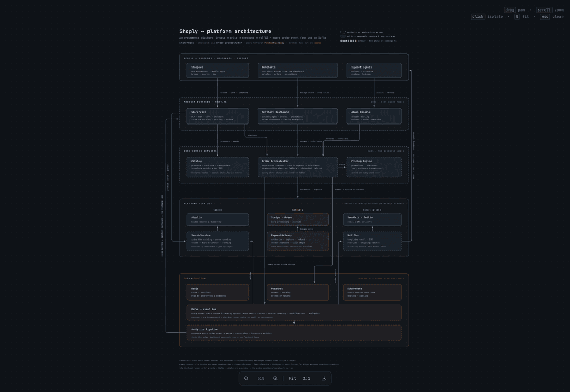Click the 'orders · system of record' edge label
570x392 pixels.
pos(349,189)
